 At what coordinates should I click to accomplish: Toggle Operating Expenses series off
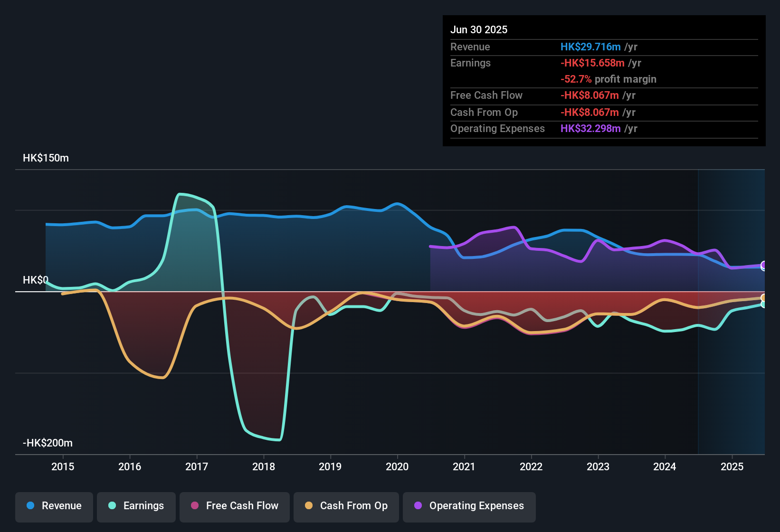click(x=469, y=506)
